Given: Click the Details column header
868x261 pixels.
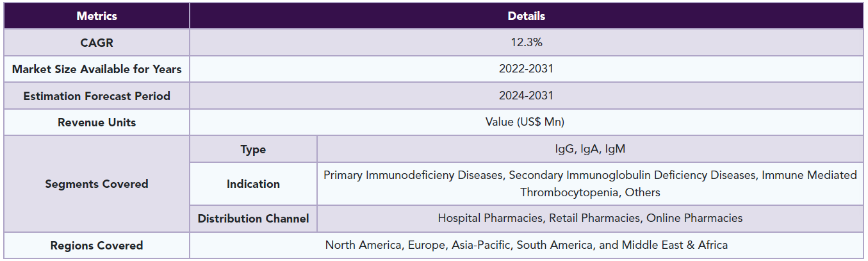Looking at the screenshot, I should click(526, 16).
